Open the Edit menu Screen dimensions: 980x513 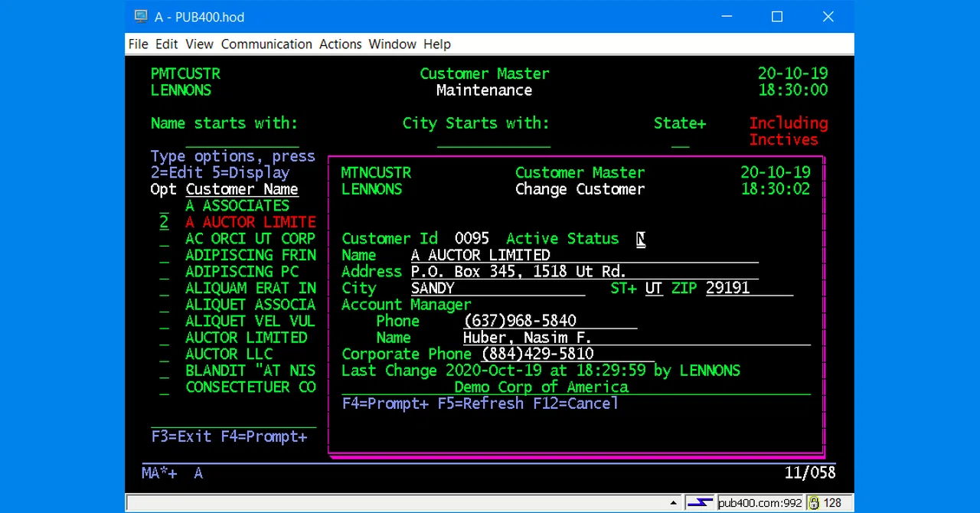tap(167, 44)
